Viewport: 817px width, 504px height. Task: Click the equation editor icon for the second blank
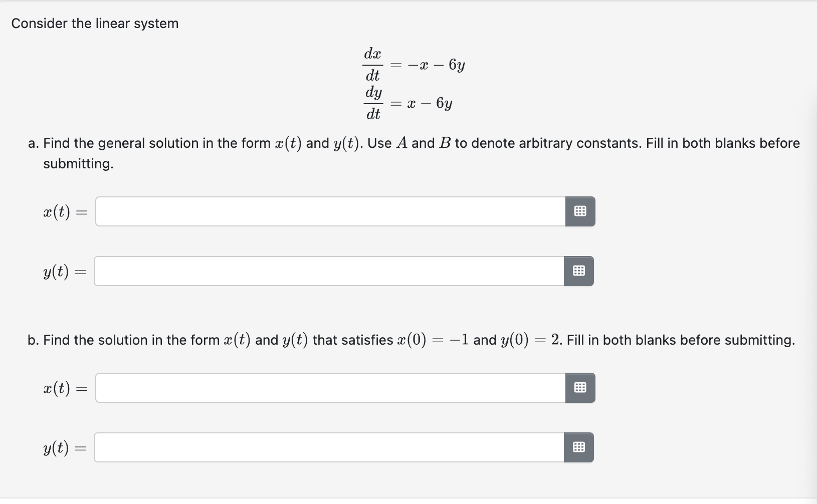click(x=579, y=271)
